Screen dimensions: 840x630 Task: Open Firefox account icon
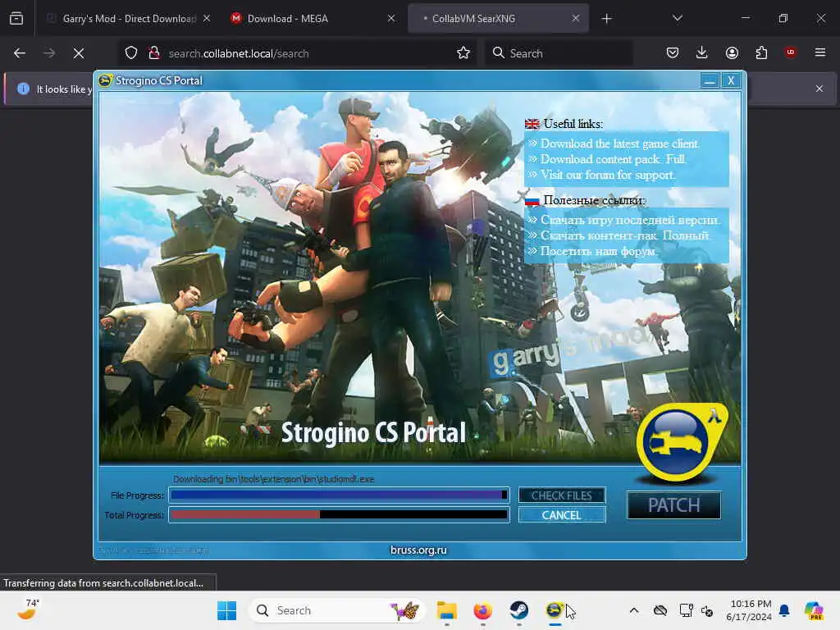point(732,52)
